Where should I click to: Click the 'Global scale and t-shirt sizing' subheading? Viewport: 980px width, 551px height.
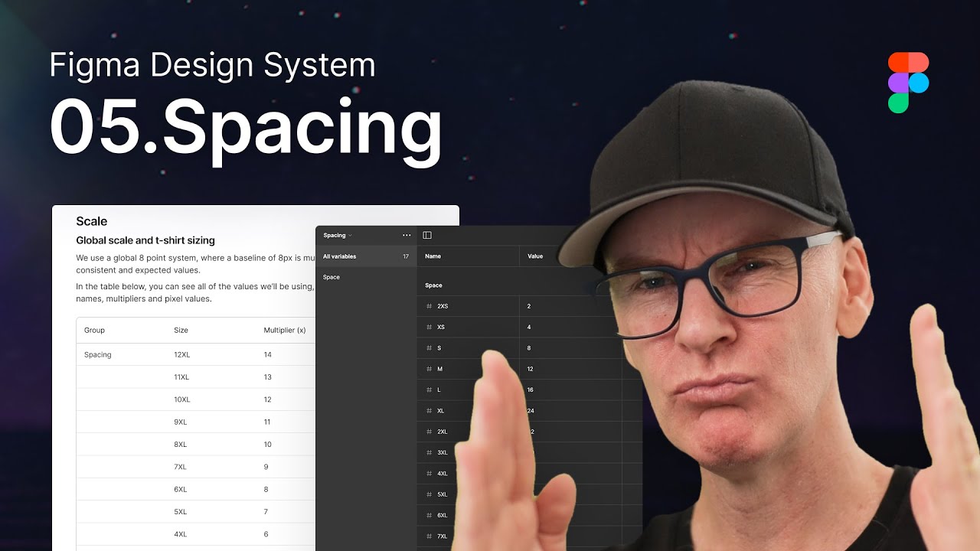click(145, 240)
